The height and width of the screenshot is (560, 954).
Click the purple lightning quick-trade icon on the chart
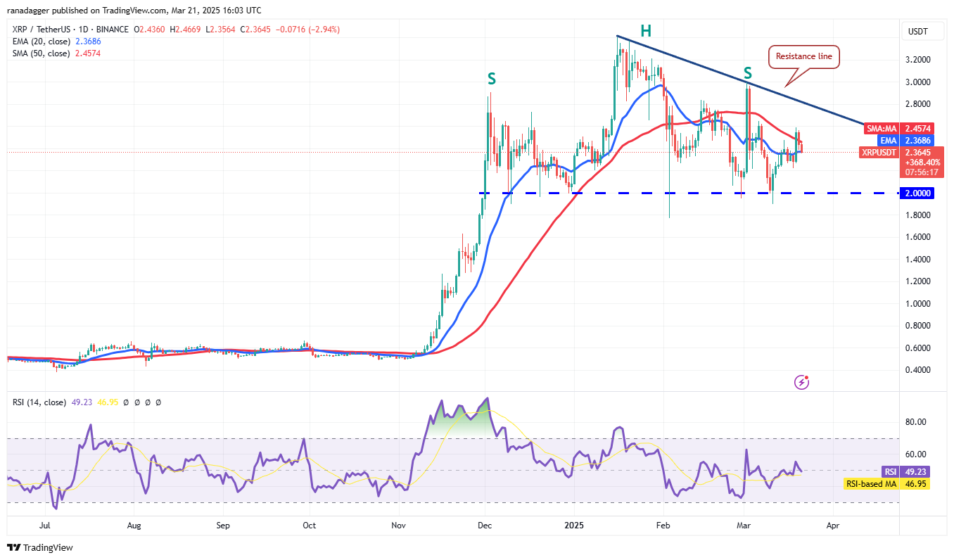click(801, 383)
